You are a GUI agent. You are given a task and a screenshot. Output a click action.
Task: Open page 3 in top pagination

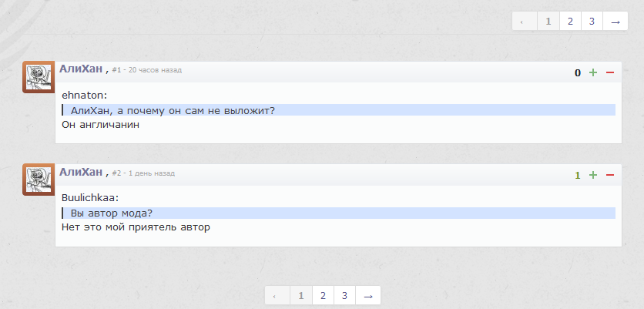pyautogui.click(x=592, y=22)
